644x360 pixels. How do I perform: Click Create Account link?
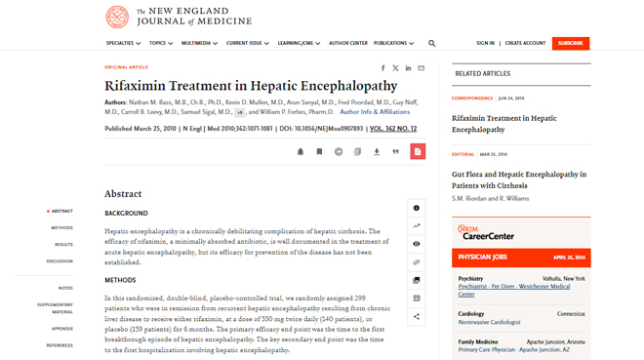(525, 43)
